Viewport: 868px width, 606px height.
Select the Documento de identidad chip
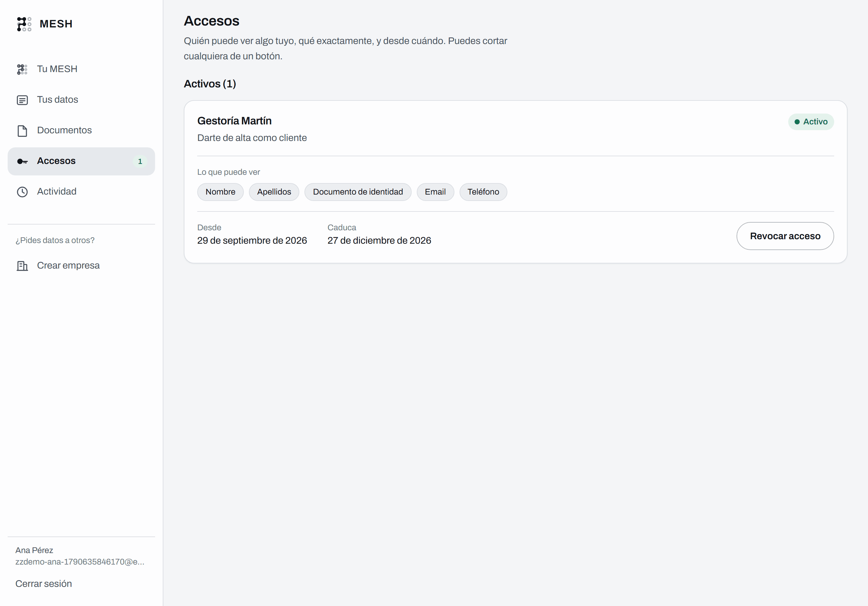tap(358, 192)
